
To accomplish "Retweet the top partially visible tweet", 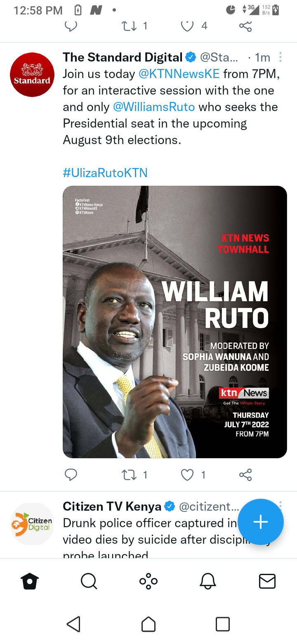I will pos(130,26).
